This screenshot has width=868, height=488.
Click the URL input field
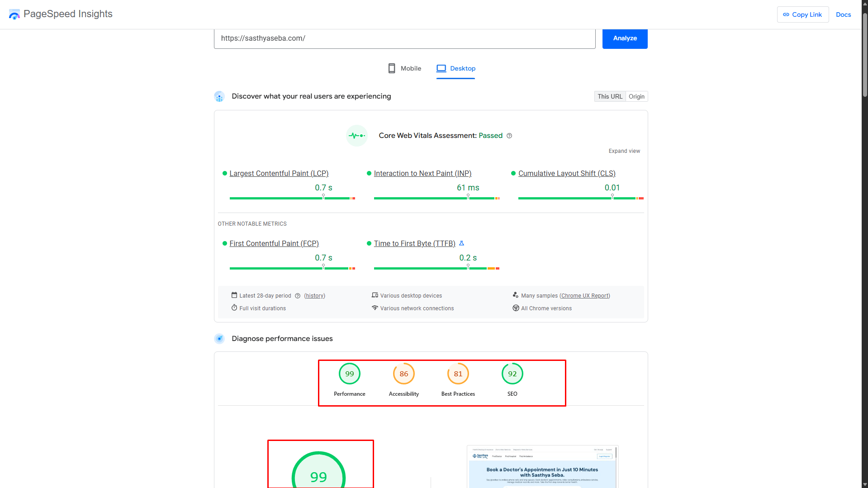click(404, 38)
